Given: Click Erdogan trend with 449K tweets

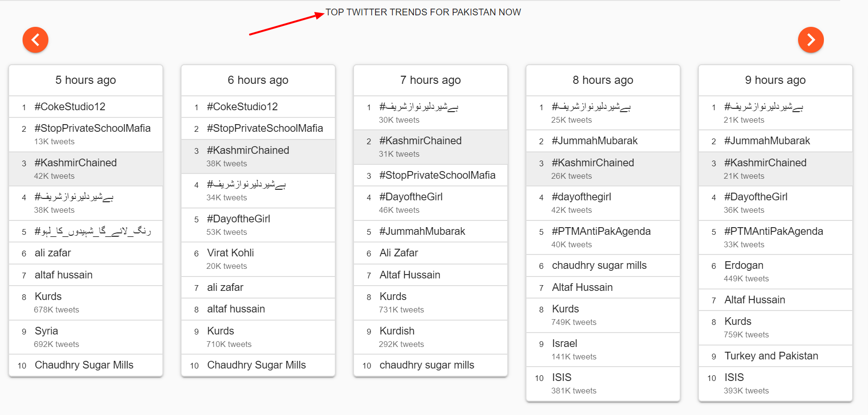Looking at the screenshot, I should pos(776,272).
